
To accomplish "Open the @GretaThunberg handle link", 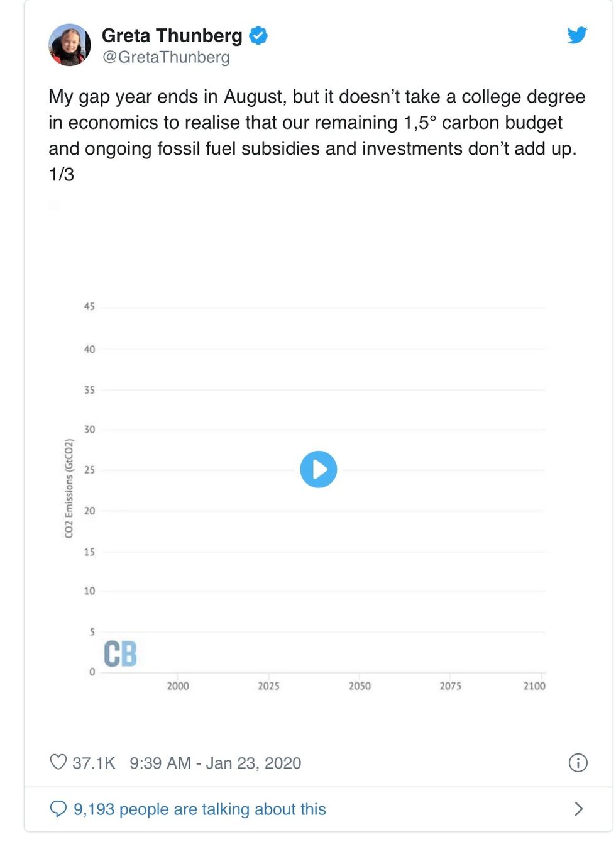I will point(166,57).
